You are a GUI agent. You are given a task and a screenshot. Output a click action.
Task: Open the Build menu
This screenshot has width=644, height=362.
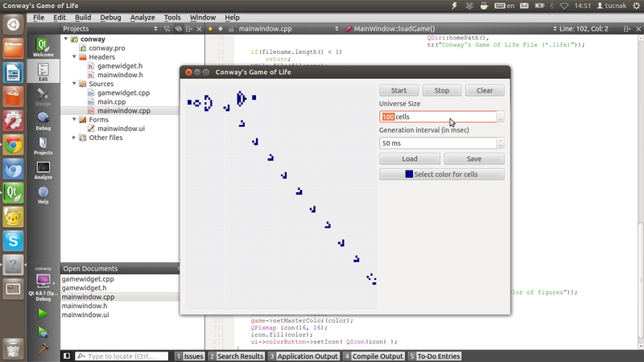(83, 17)
